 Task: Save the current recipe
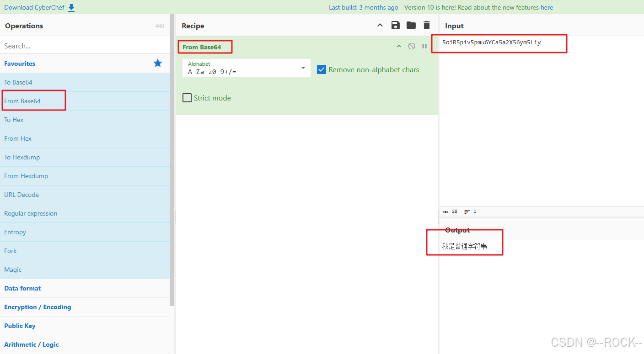395,25
